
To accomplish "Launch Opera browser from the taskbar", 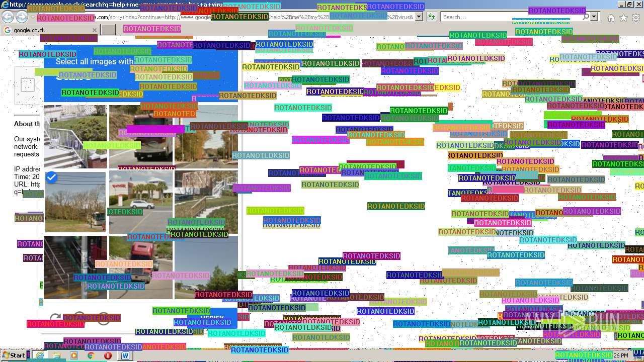I will pos(108,355).
